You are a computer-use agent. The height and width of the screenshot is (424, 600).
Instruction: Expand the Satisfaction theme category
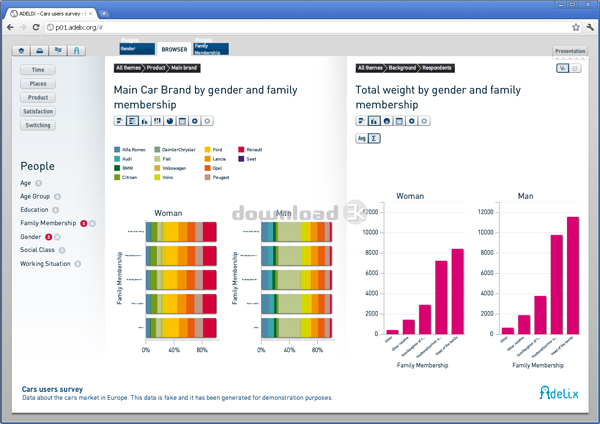(38, 112)
